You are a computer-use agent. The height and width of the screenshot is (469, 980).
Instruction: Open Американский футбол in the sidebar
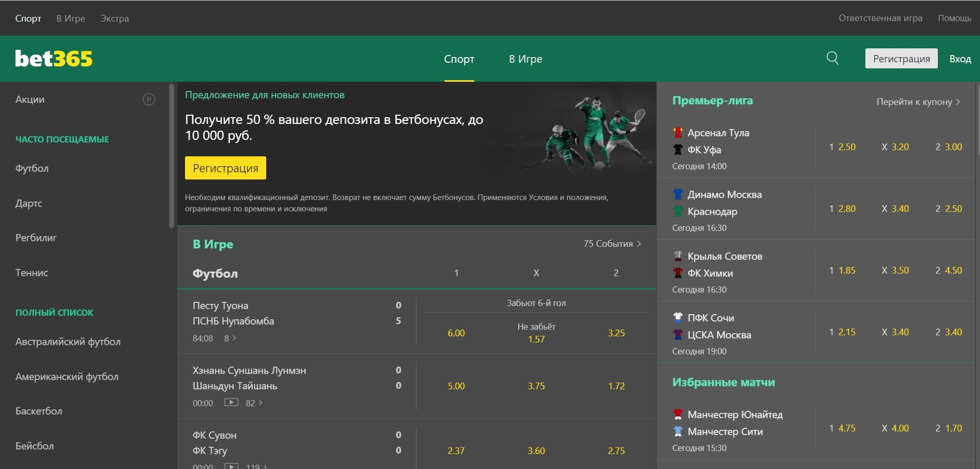pyautogui.click(x=67, y=376)
